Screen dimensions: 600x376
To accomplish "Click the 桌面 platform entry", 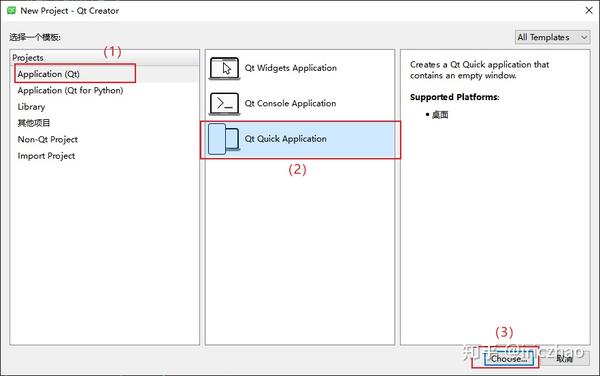I will tap(440, 115).
